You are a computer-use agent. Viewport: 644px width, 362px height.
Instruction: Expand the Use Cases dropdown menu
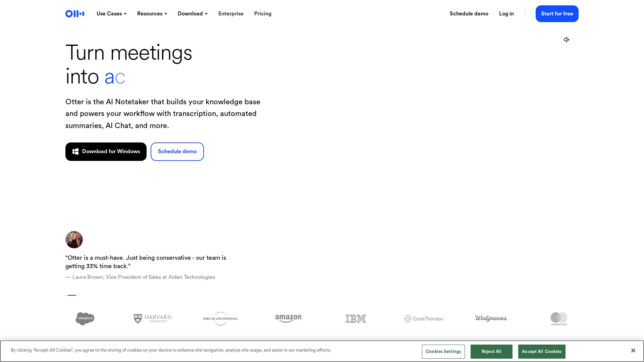[111, 14]
